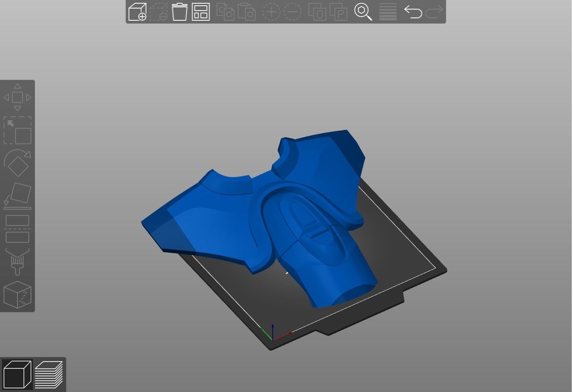Switch to the 3D editor view
Screen dimensions: 573x392
tap(17, 375)
